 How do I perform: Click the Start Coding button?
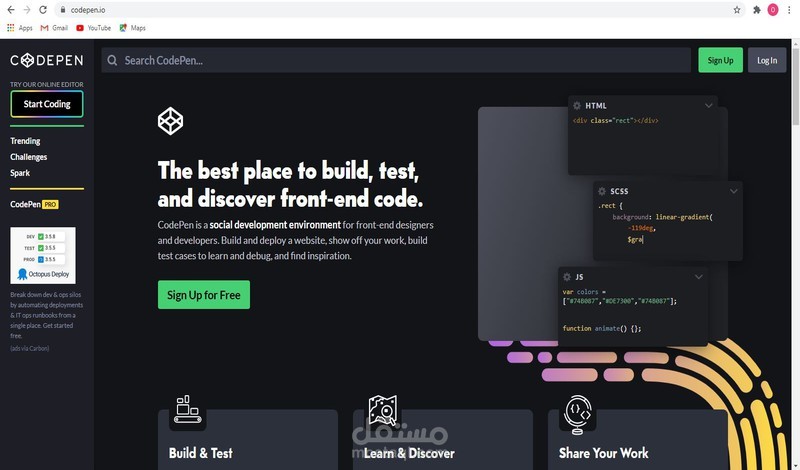[x=47, y=104]
